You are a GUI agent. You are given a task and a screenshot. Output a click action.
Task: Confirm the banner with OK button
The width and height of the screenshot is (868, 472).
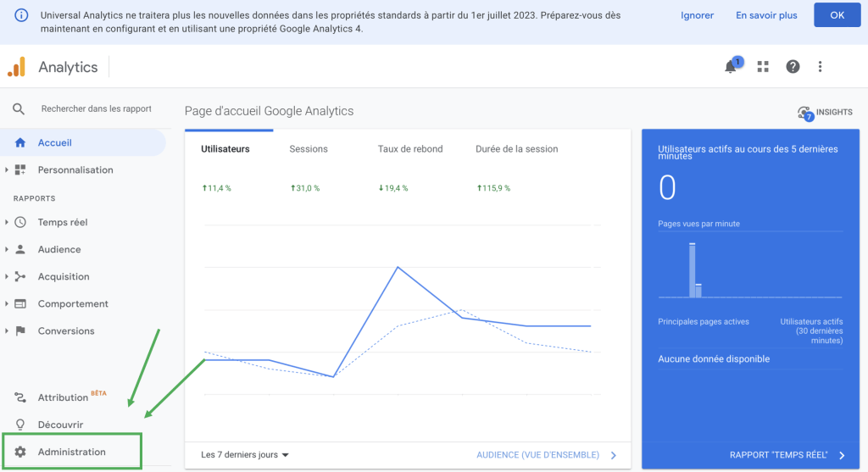point(837,15)
